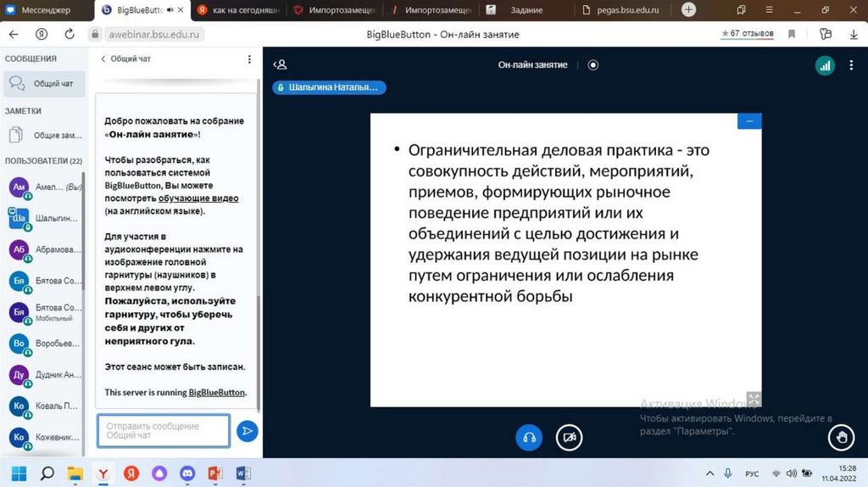Toggle the user list panel icon
Screen dimensions: 868x487
click(x=280, y=64)
